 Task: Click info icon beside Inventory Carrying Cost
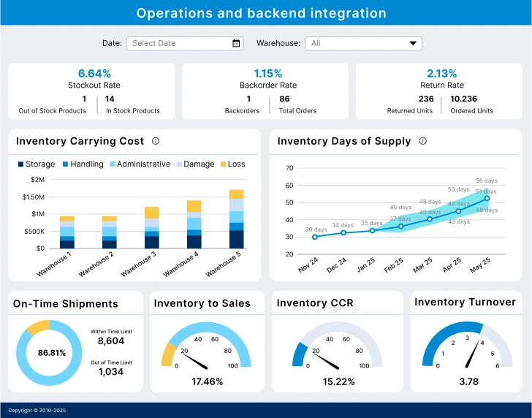coord(155,141)
